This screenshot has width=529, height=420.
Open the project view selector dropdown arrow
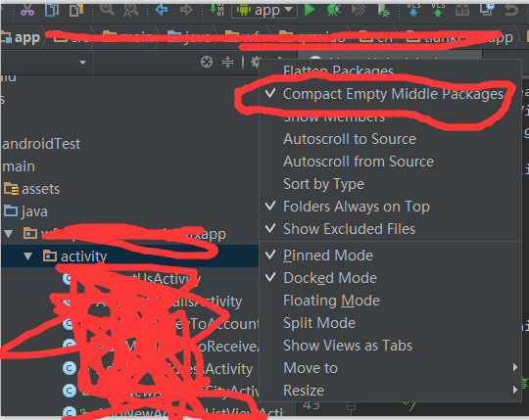(x=82, y=63)
